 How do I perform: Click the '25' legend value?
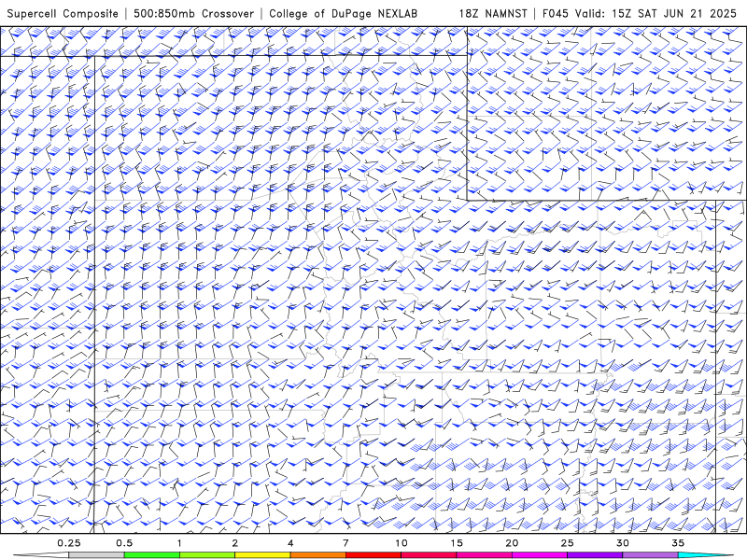point(568,543)
